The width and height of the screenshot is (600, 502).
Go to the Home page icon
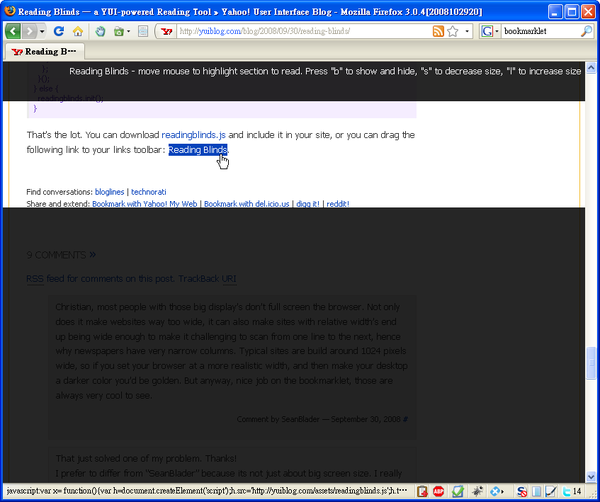78,31
